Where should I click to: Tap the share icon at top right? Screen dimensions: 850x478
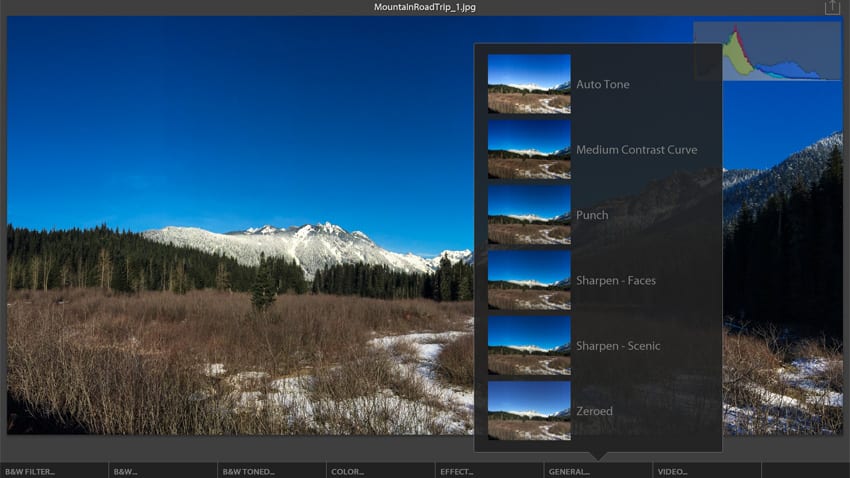pos(832,7)
